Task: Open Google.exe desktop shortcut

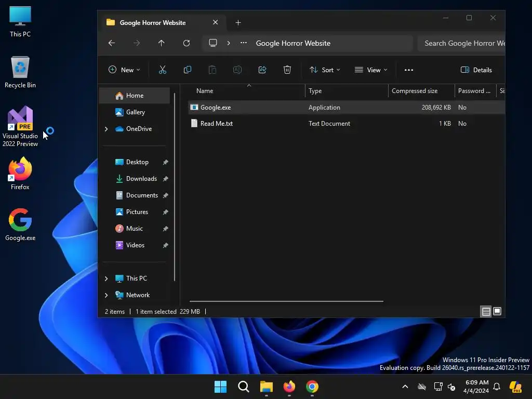Action: point(20,224)
